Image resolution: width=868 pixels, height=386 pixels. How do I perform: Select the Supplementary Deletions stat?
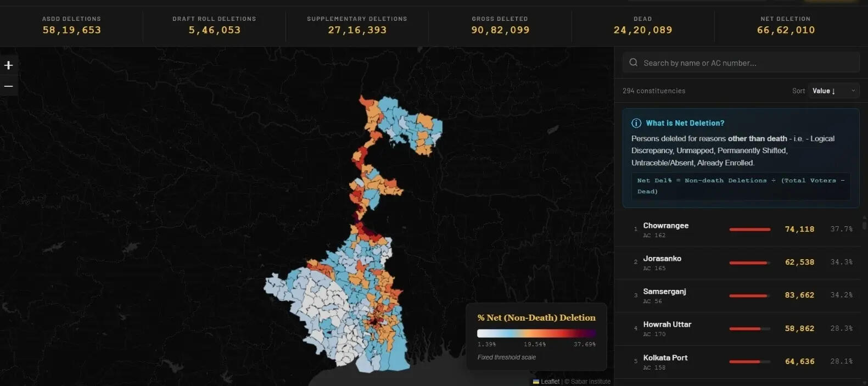point(357,25)
